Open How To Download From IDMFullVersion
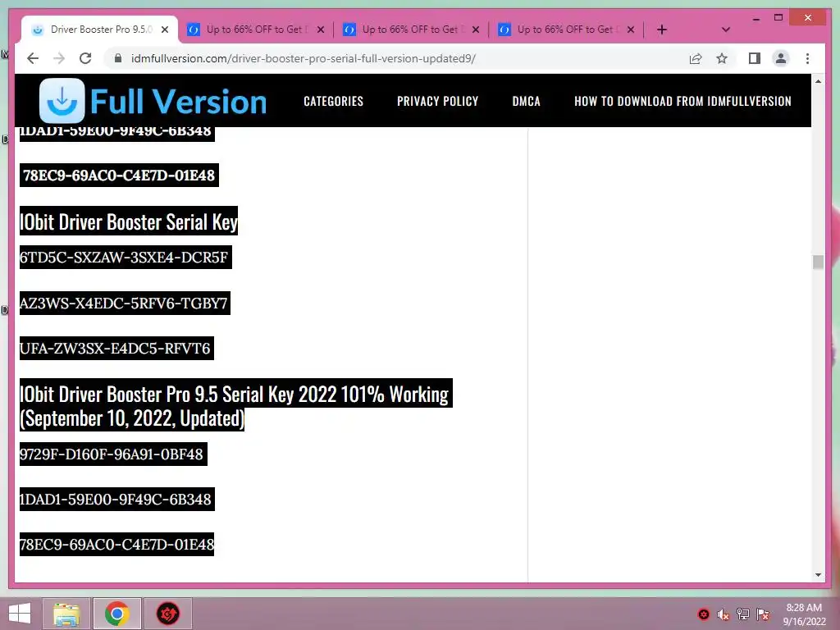 682,101
